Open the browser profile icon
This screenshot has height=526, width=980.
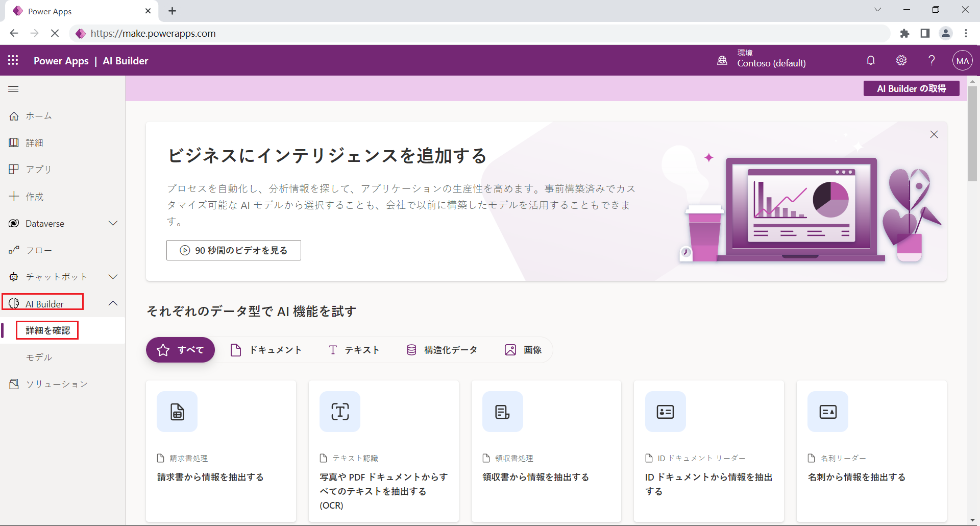pos(946,33)
